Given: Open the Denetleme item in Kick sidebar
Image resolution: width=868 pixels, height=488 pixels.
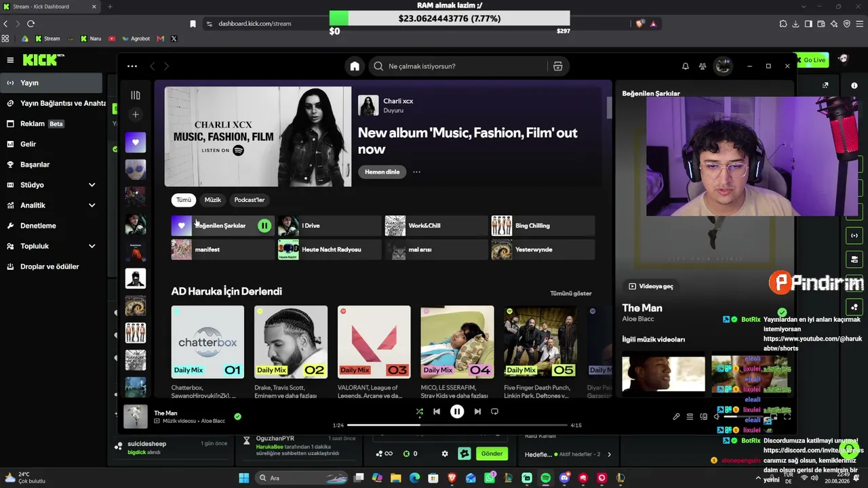Looking at the screenshot, I should point(51,226).
